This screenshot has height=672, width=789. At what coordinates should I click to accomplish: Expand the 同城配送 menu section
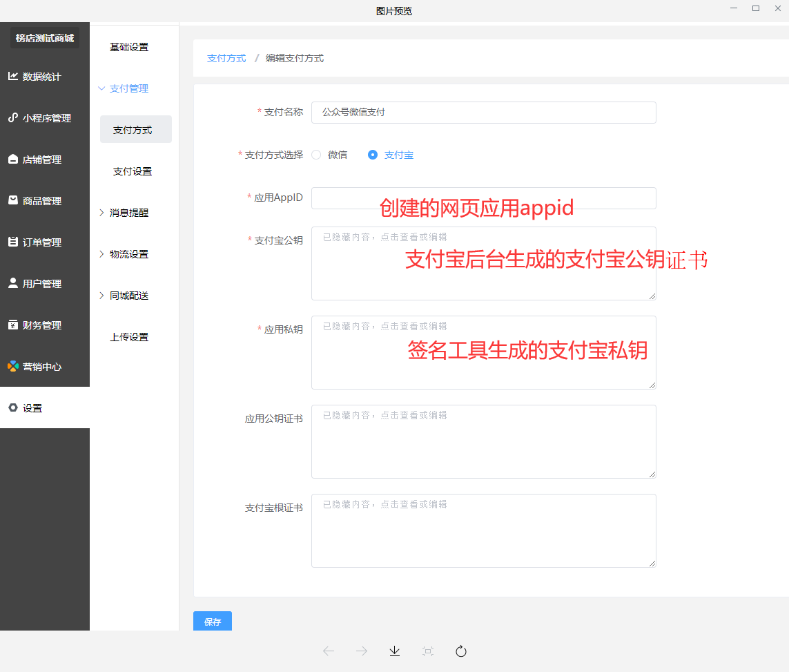[128, 296]
